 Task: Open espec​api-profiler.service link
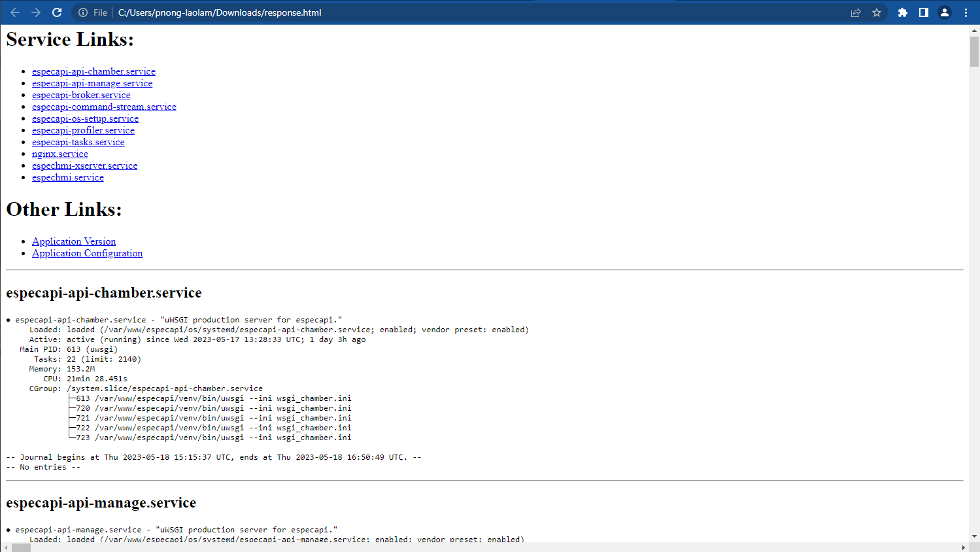point(83,130)
